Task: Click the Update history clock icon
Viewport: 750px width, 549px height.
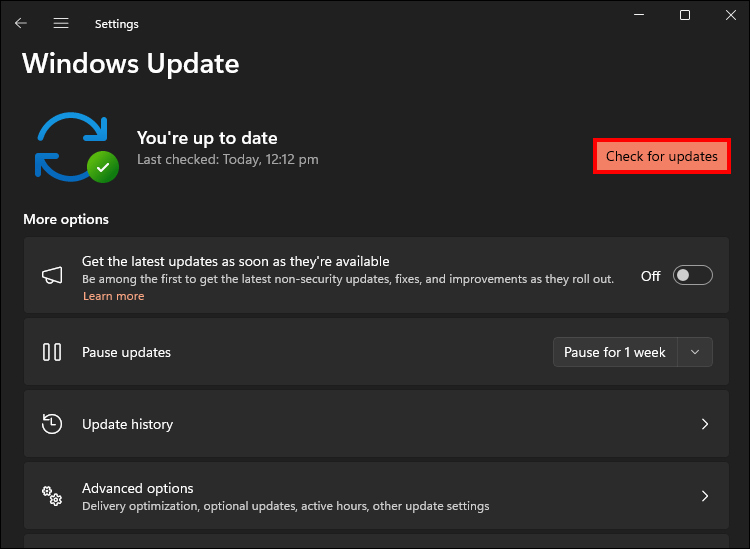Action: pos(52,424)
